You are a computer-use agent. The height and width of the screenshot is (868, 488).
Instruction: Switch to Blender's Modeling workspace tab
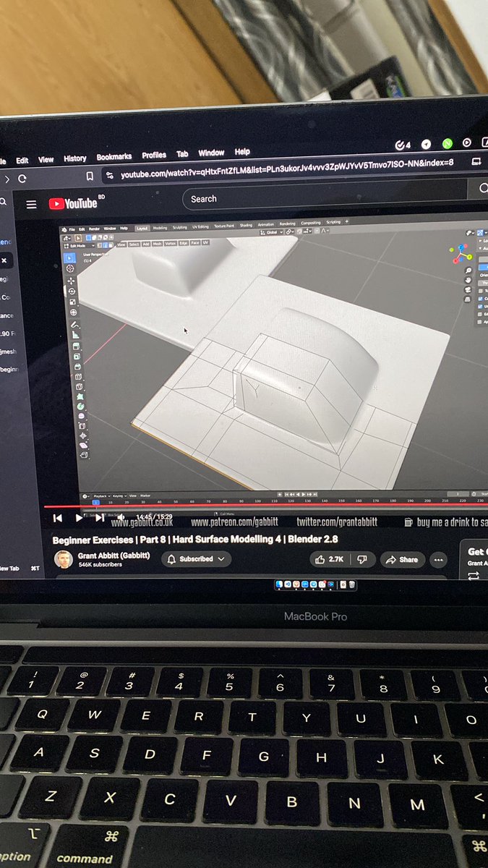pos(160,228)
